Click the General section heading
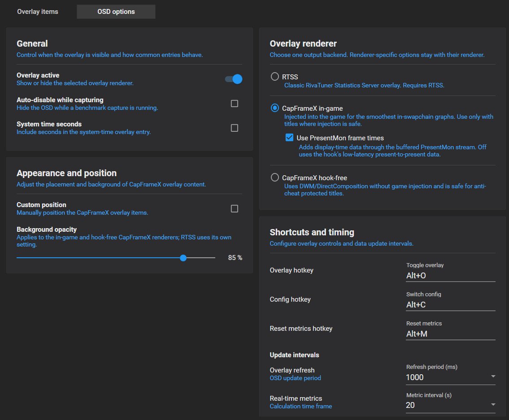Viewport: 509px width, 420px height. tap(32, 43)
